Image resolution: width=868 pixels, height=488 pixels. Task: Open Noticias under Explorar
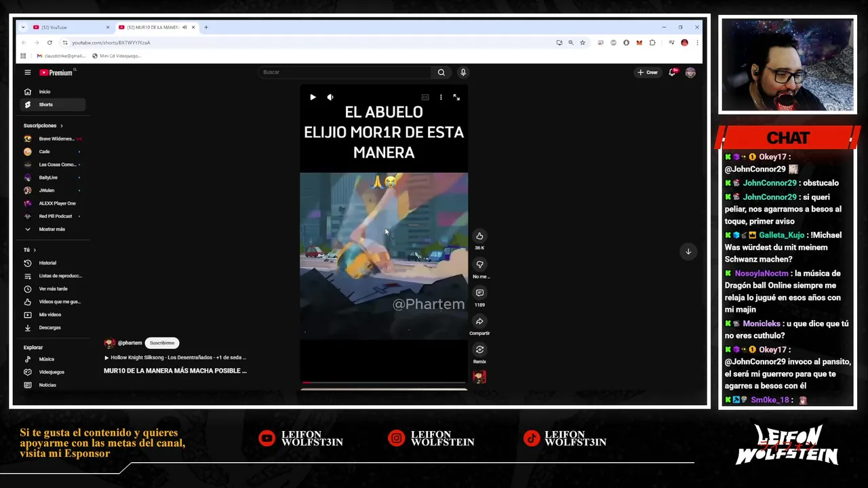53,385
